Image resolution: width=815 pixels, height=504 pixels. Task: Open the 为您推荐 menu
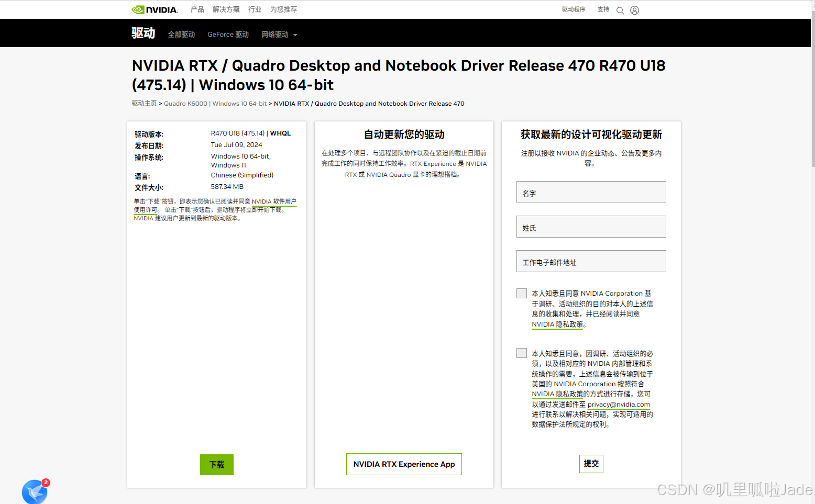click(x=283, y=9)
